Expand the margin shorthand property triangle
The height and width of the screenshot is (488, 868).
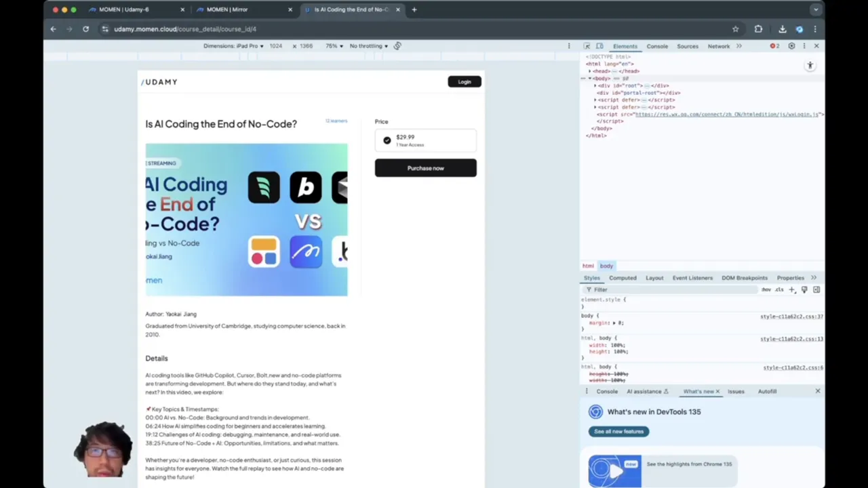pyautogui.click(x=614, y=323)
